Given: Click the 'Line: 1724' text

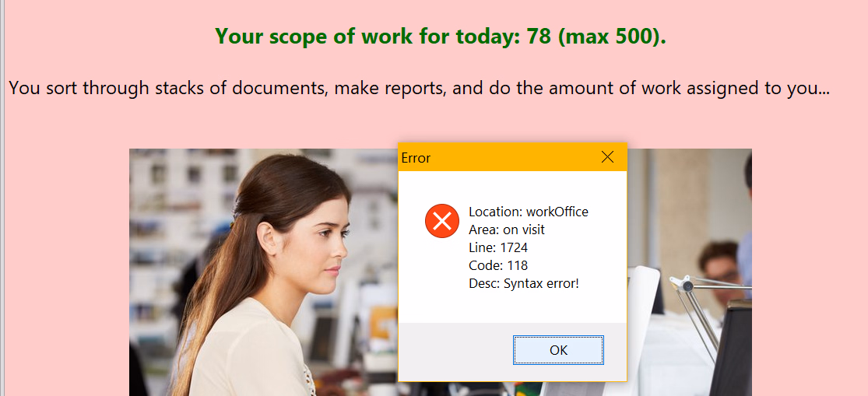Looking at the screenshot, I should [x=498, y=247].
